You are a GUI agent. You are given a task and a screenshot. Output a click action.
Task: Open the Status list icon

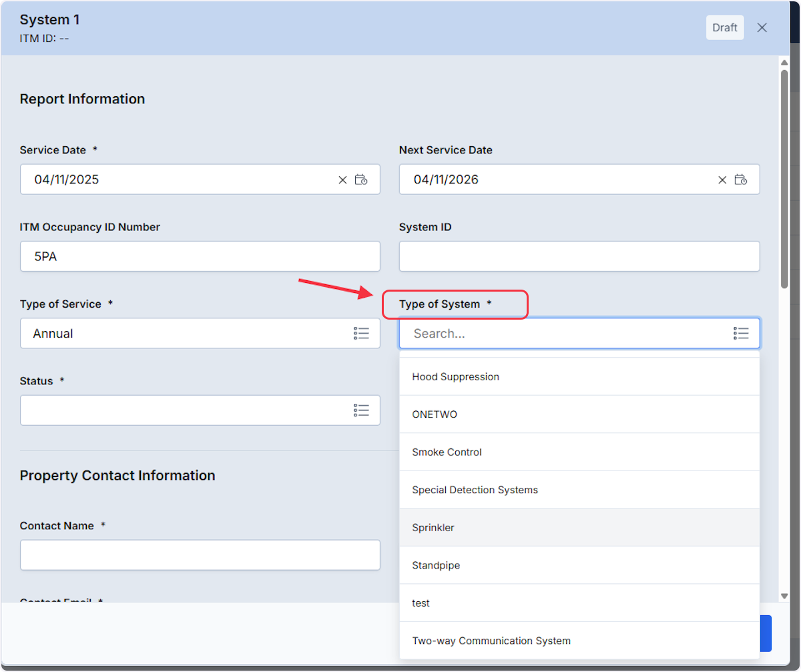[361, 410]
